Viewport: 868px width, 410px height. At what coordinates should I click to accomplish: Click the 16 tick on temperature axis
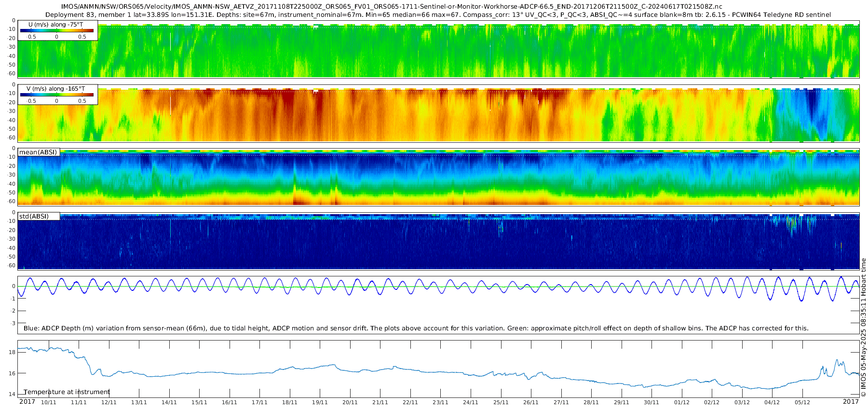point(12,373)
